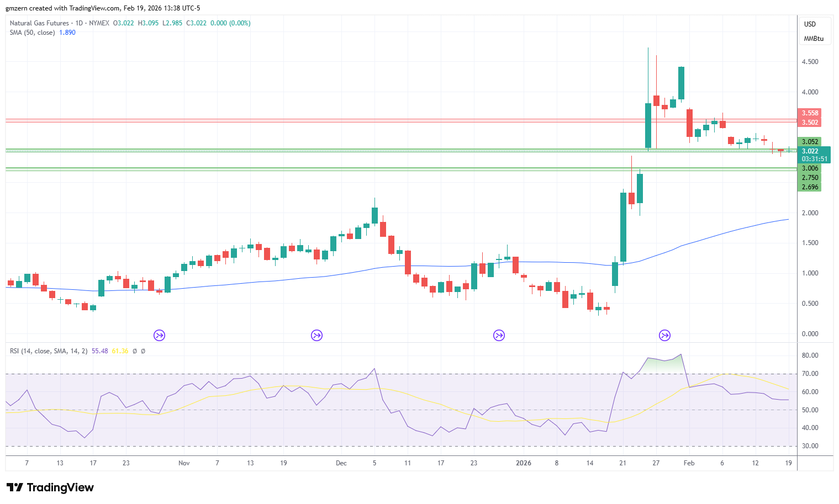839x504 pixels.
Task: Click the 0.000 price axis label
Action: pyautogui.click(x=810, y=334)
